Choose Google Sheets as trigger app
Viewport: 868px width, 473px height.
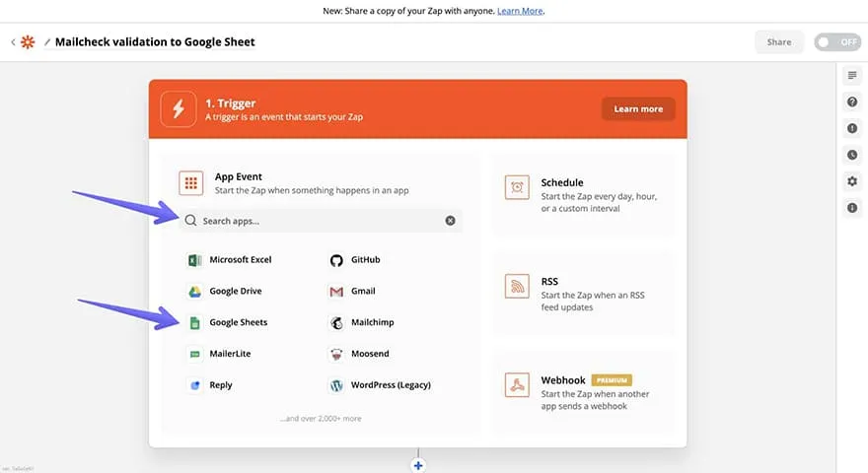[238, 322]
